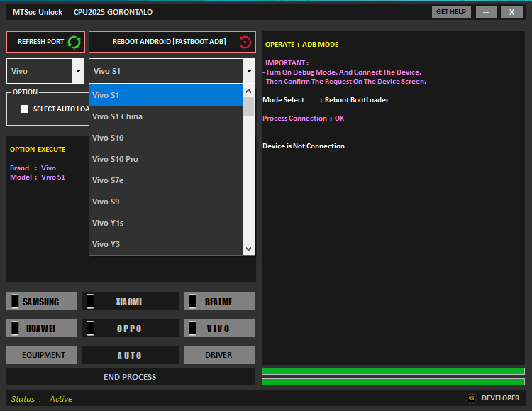532x411 pixels.
Task: Select Vivo Y1s model entry
Action: tap(166, 223)
